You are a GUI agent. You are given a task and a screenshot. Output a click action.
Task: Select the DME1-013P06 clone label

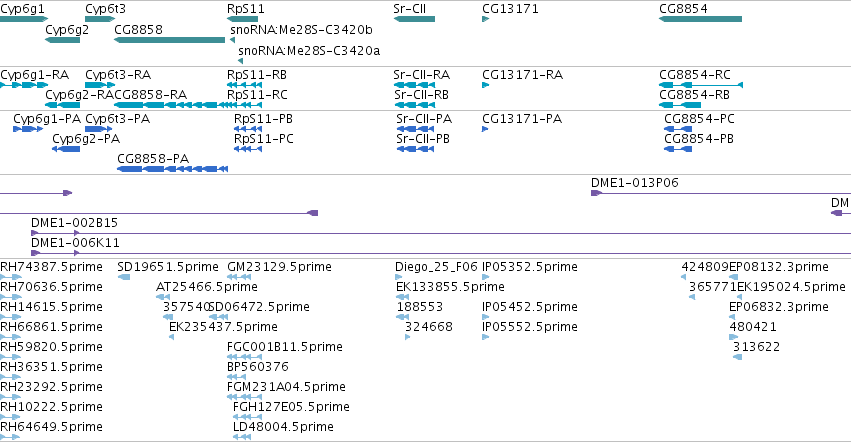(634, 182)
